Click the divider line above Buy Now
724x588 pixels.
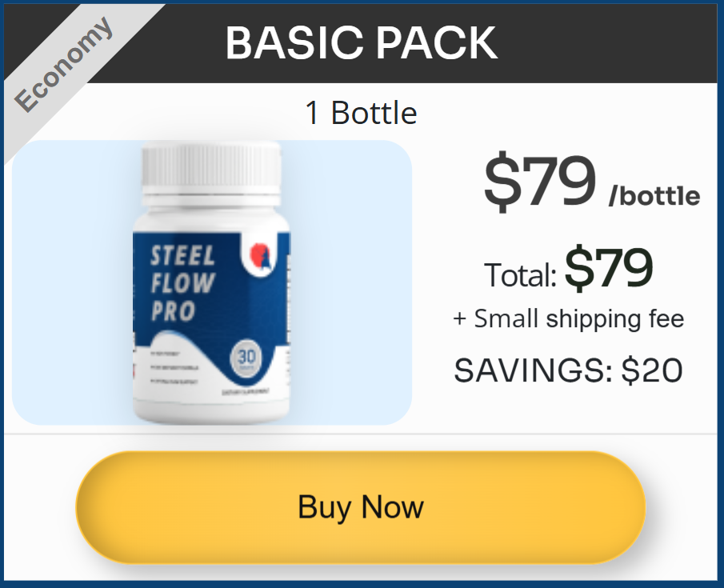tap(360, 434)
